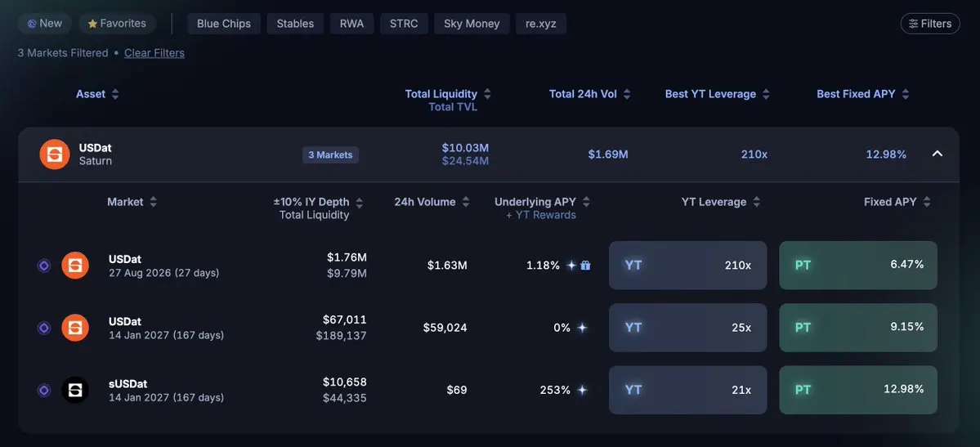Select PT 12.98% fixed APY for sUSDat
The image size is (980, 447).
click(x=858, y=390)
